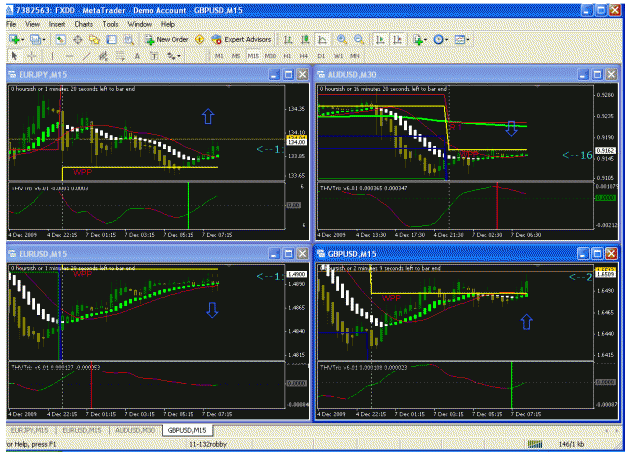This screenshot has height=452, width=625.
Task: Open the Window menu
Action: [140, 24]
